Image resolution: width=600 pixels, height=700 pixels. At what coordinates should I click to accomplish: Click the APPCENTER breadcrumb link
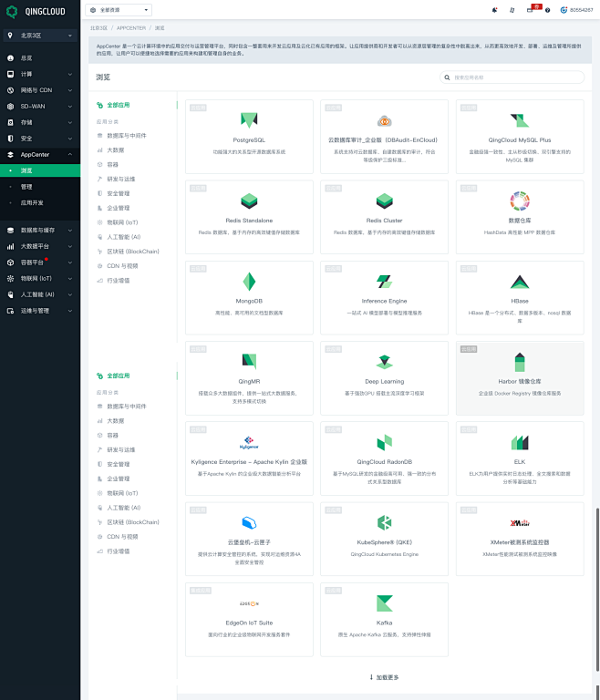point(129,28)
